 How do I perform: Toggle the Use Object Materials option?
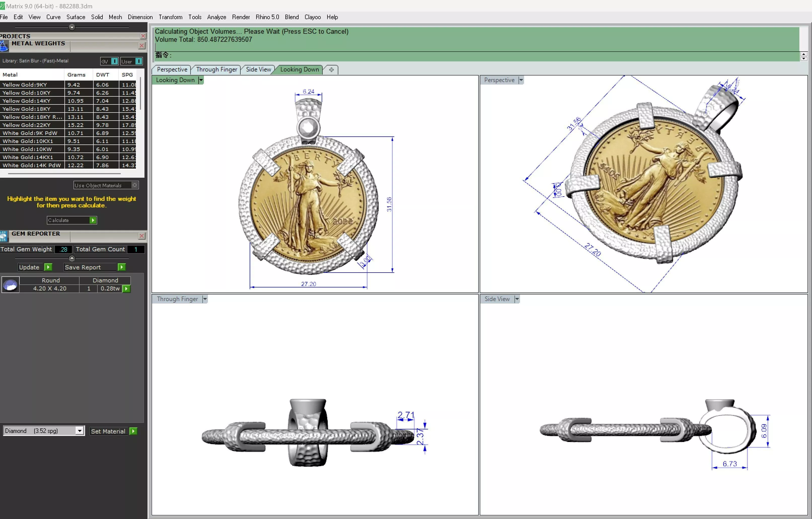click(135, 185)
